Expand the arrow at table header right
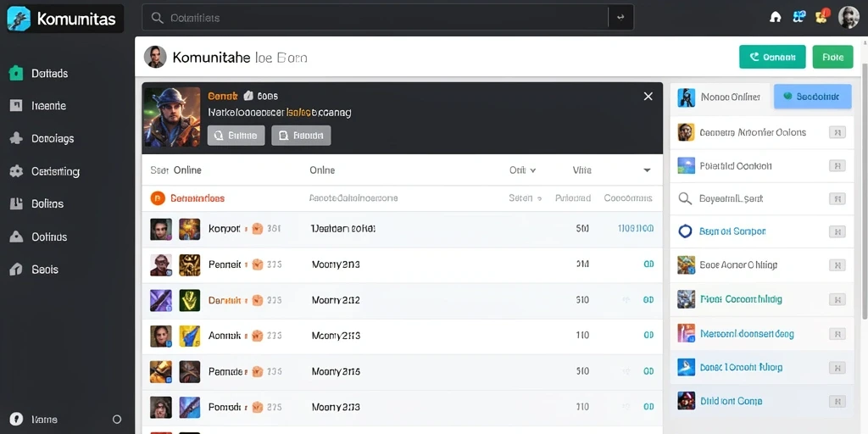868x434 pixels. tap(647, 170)
